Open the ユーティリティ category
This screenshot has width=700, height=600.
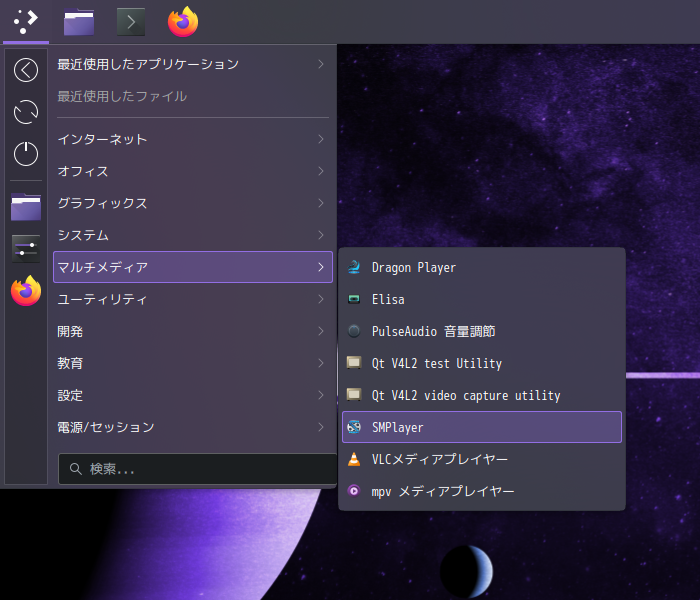pyautogui.click(x=193, y=299)
